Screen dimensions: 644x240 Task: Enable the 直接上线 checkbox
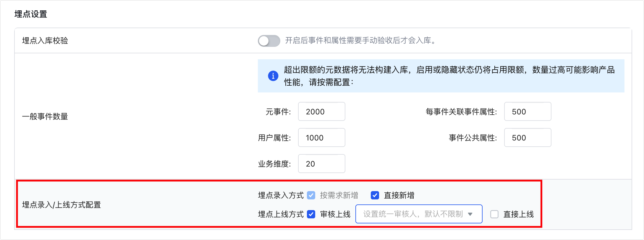click(x=494, y=214)
